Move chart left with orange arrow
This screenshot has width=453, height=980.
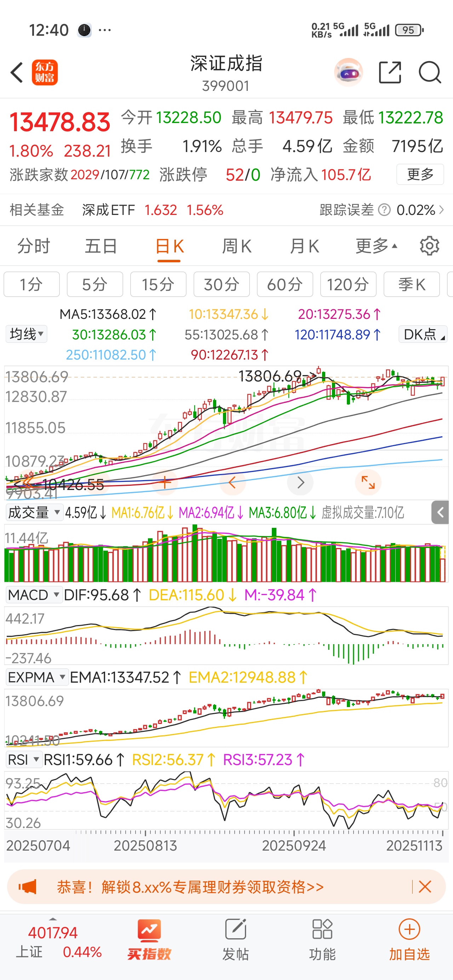[232, 482]
